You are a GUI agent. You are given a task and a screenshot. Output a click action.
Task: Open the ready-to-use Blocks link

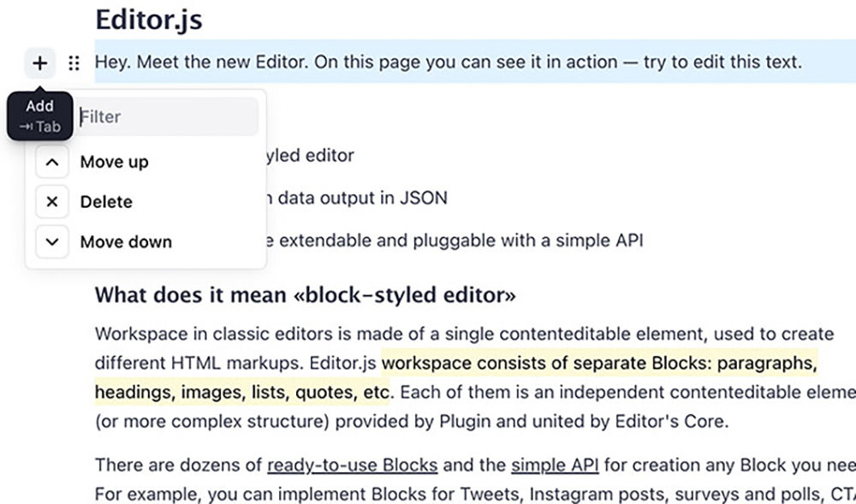click(352, 465)
